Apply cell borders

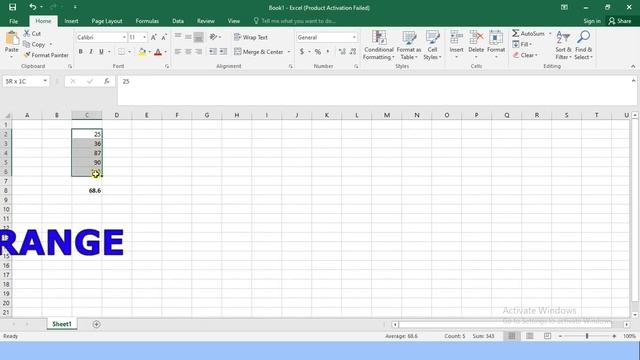click(x=121, y=52)
